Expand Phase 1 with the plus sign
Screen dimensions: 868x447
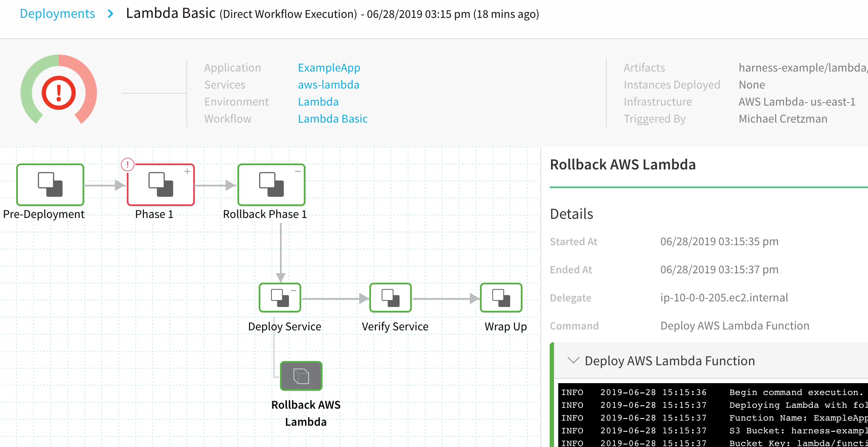(x=187, y=171)
